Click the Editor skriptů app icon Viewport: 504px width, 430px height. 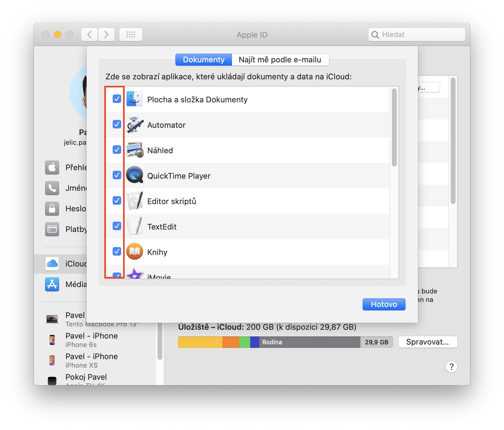134,200
